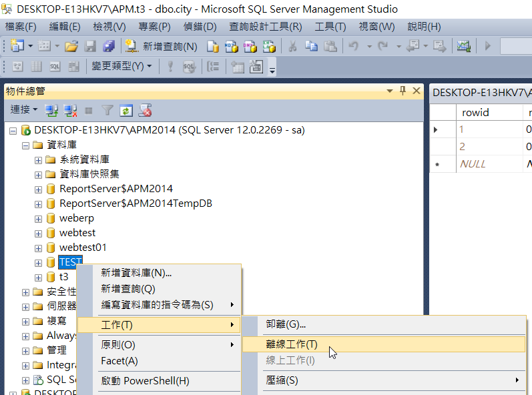Click the Verify SQL Syntax icon

coord(189,67)
